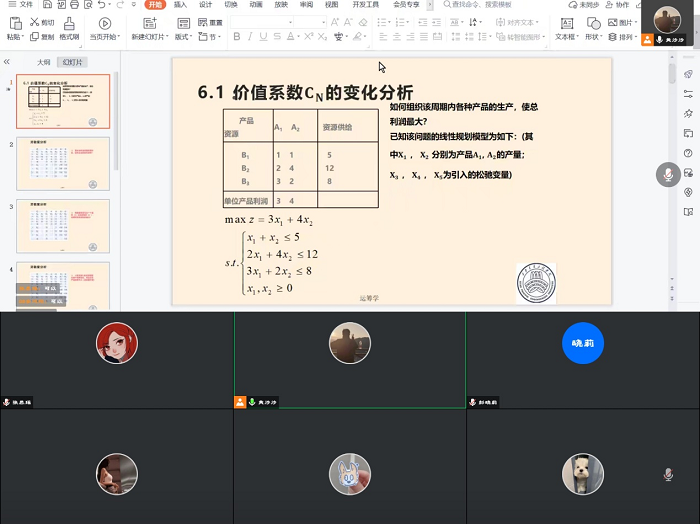Viewport: 700px width, 524px height.
Task: Start slideshow from current slide icon
Action: [105, 22]
